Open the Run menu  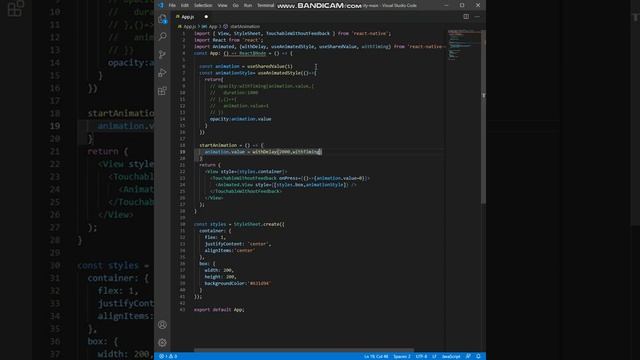coord(248,6)
